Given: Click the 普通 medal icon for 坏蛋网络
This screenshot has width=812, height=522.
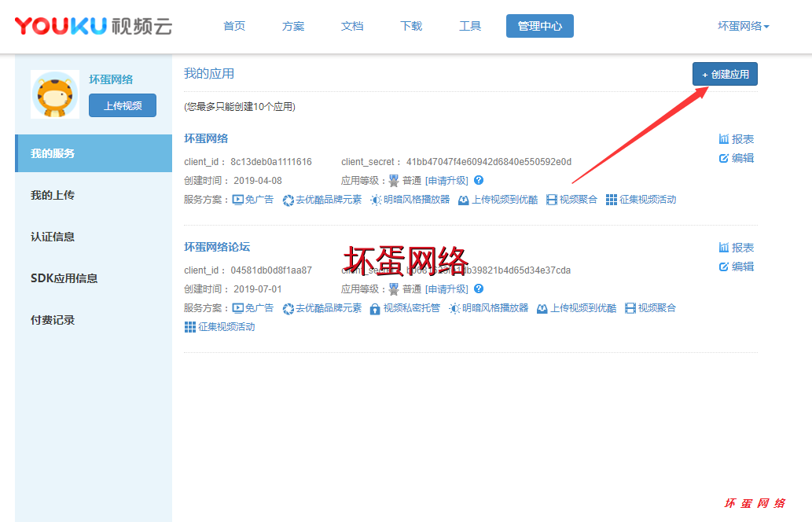Looking at the screenshot, I should pos(394,180).
